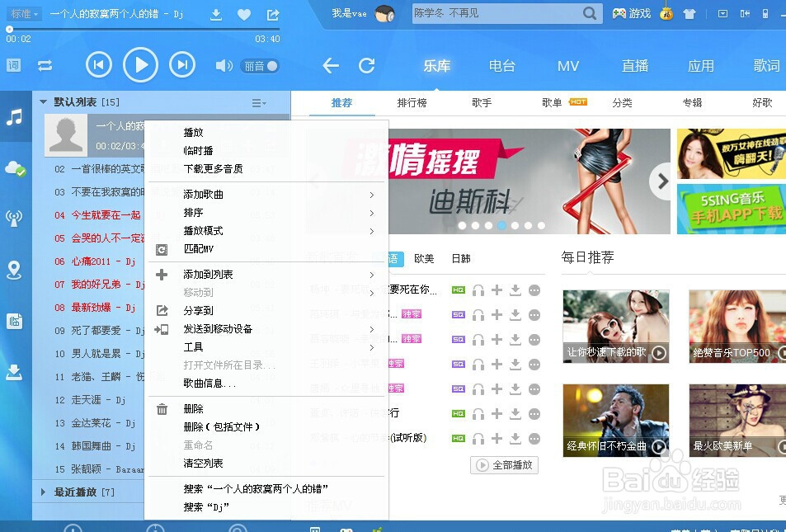Open the 应用 apps tab
The height and width of the screenshot is (532, 786).
(x=701, y=66)
